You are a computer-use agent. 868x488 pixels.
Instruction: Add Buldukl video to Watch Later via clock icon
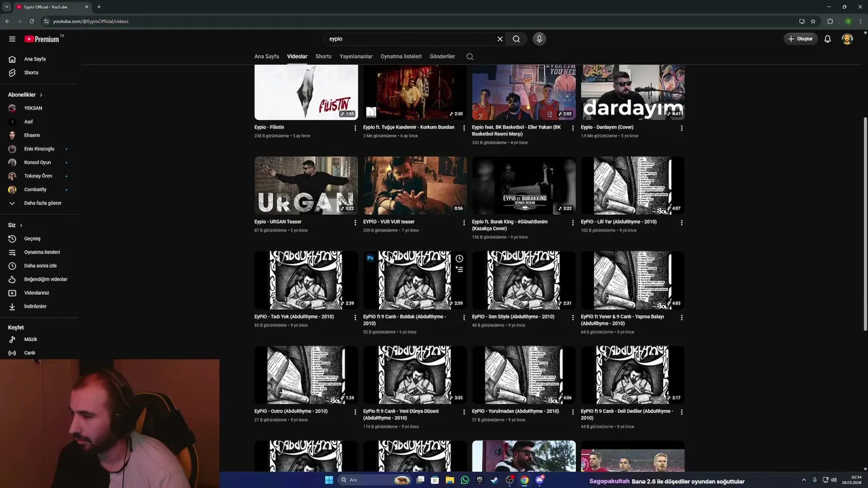(459, 258)
